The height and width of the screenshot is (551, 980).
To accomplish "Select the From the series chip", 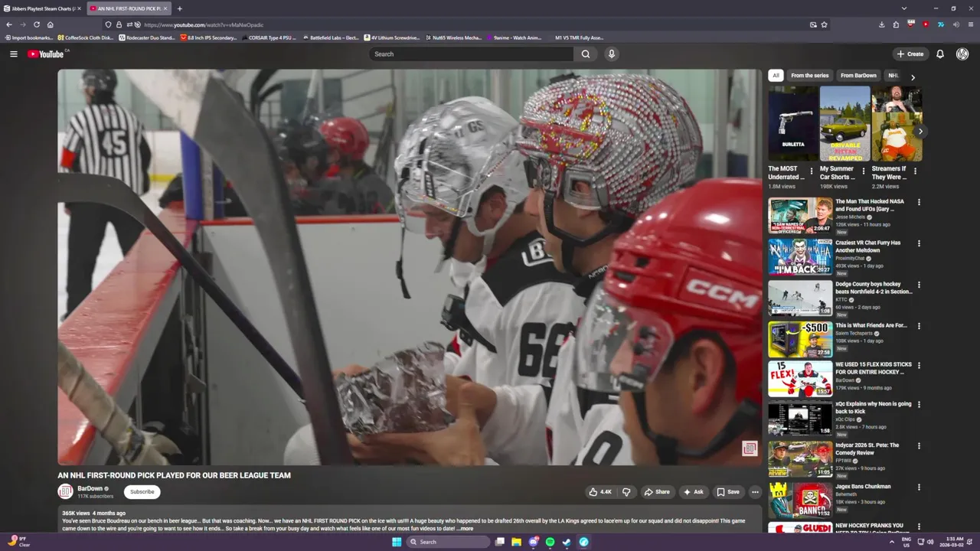I will [x=809, y=76].
